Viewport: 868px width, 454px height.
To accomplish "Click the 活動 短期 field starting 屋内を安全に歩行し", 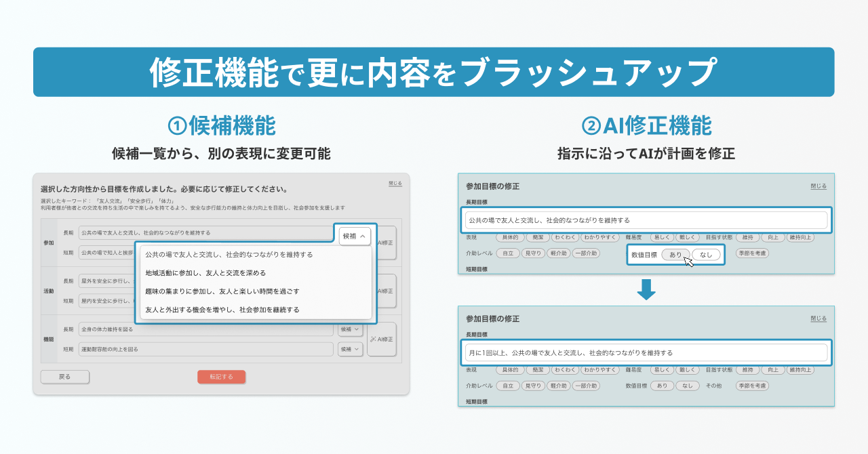I will tap(106, 301).
